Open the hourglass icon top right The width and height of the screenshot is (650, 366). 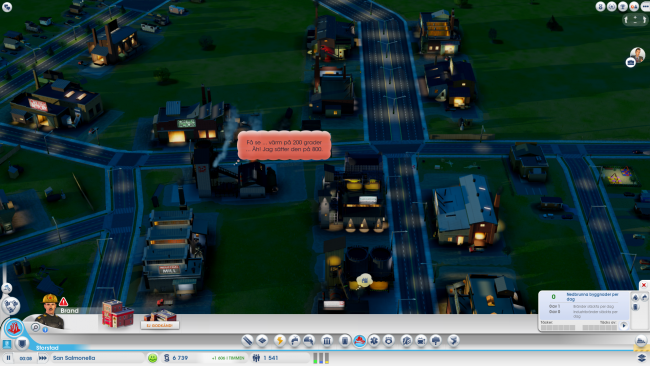[x=600, y=6]
